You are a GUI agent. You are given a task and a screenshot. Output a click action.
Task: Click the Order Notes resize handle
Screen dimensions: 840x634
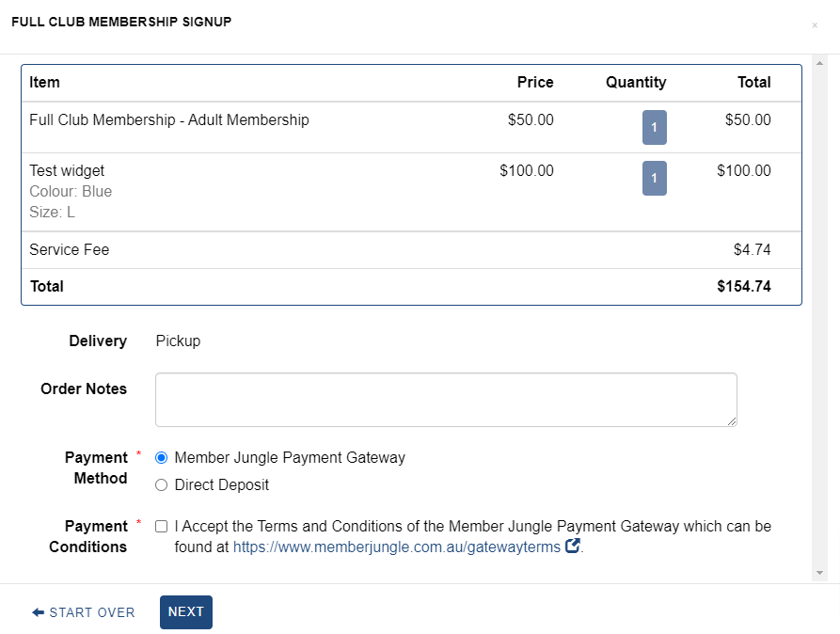(732, 421)
